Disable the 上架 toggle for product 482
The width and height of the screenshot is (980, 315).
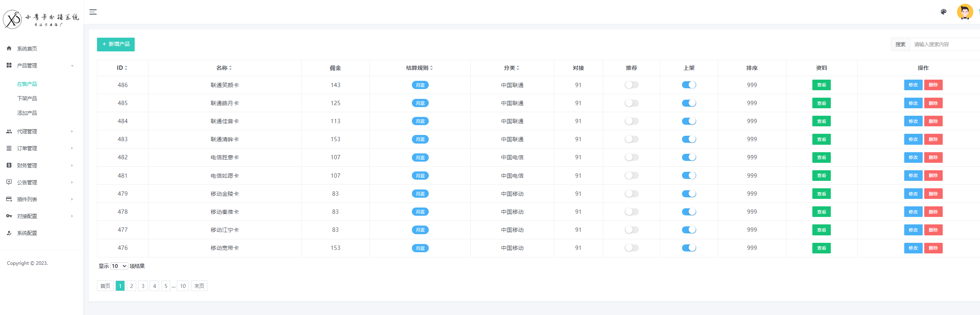coord(689,157)
